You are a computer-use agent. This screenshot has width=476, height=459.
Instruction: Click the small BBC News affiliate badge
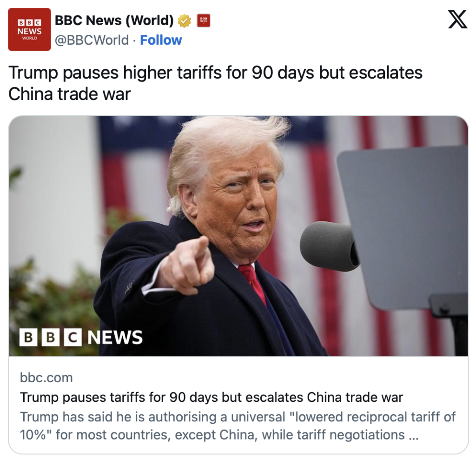coord(204,20)
